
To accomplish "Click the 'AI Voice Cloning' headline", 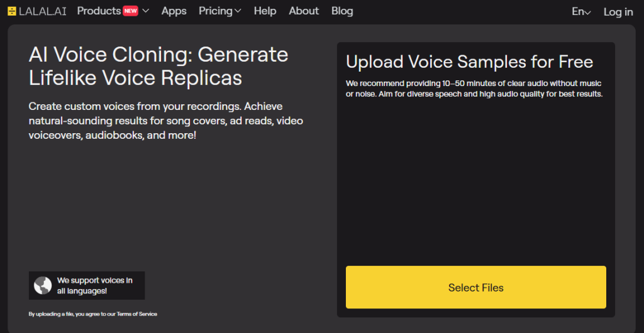I will [x=158, y=67].
